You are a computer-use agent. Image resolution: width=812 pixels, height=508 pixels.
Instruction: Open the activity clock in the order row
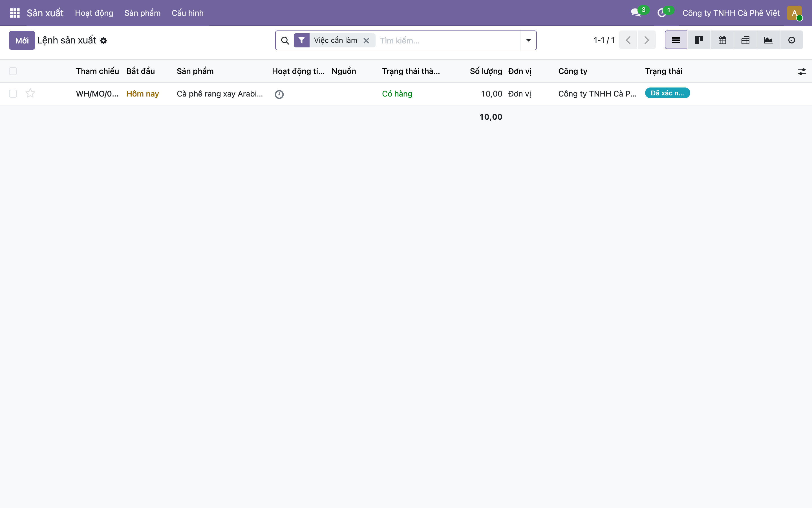[x=279, y=95]
